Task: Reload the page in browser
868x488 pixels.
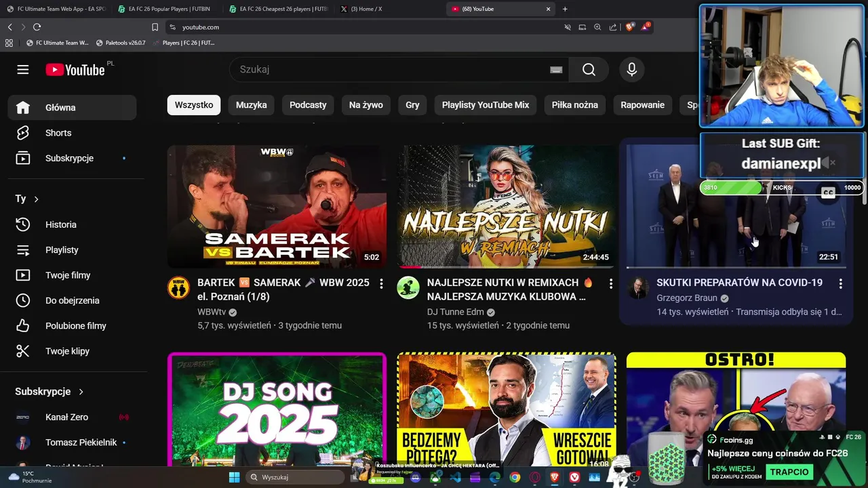Action: [37, 27]
